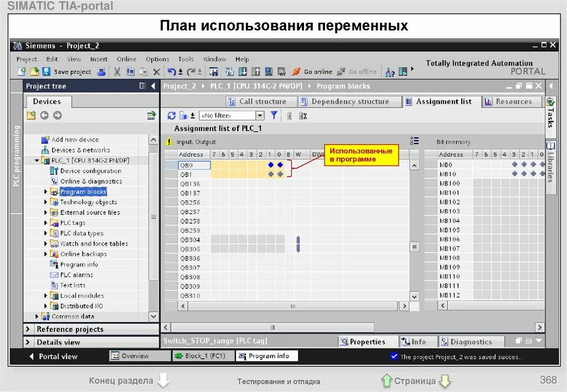Click Project tree column view toggle icon

pos(142,86)
